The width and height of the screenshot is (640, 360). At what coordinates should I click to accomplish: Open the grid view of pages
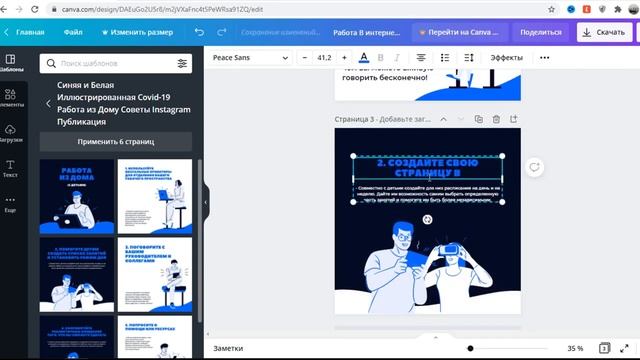point(604,348)
